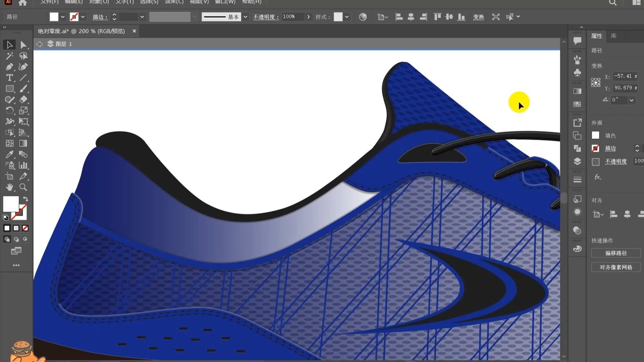Open Edit Toolbar three-dots menu
644x362 pixels.
[x=16, y=265]
